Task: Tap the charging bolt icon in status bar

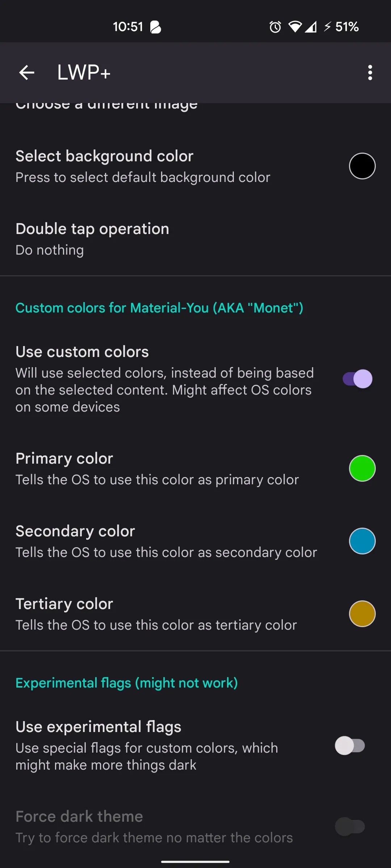Action: 329,27
